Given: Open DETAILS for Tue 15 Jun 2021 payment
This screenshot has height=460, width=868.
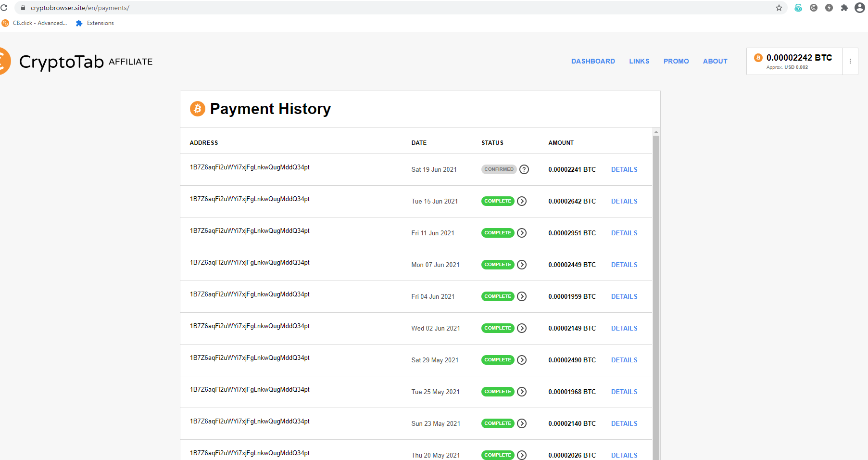Looking at the screenshot, I should 624,201.
